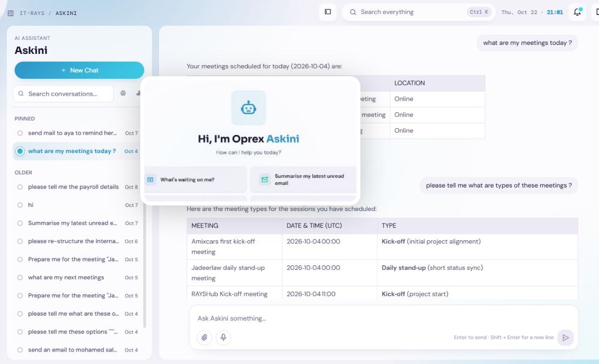Click the robot avatar above the Oprex Askini greeting
Screen dimensions: 599x364
pyautogui.click(x=249, y=108)
